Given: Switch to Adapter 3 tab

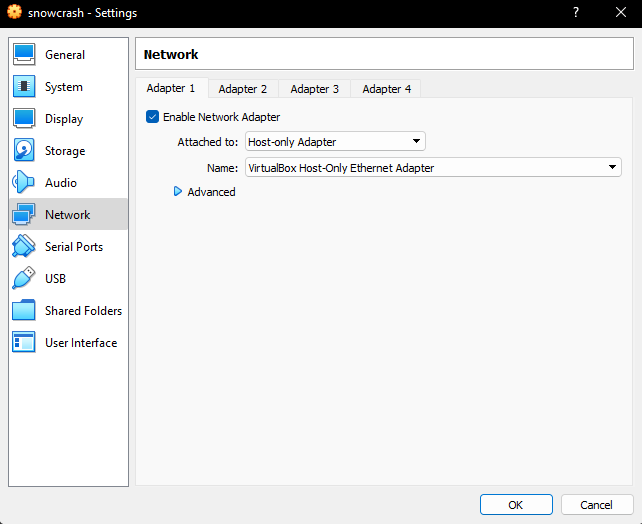Looking at the screenshot, I should tap(314, 89).
